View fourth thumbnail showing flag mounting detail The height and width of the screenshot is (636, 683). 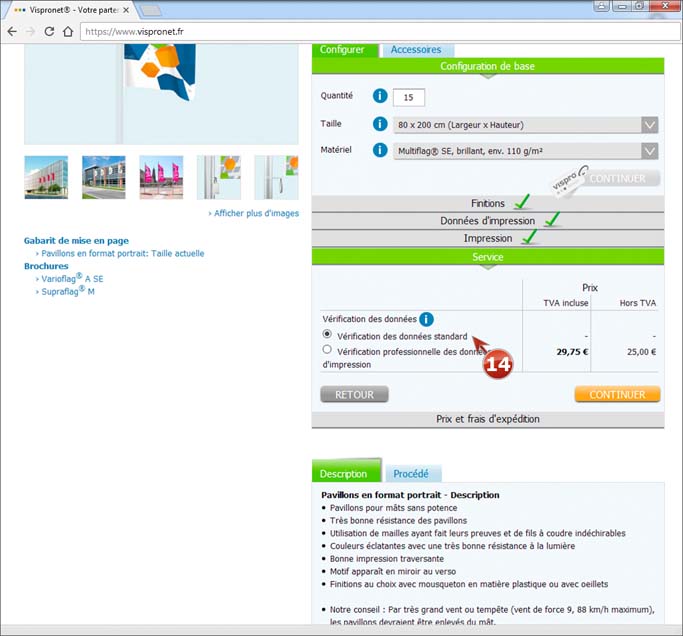coord(219,177)
